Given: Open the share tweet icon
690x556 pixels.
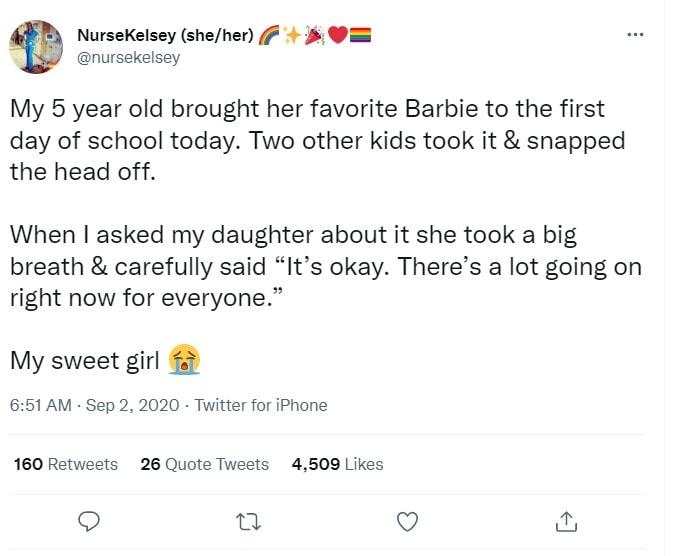Looking at the screenshot, I should [x=566, y=520].
